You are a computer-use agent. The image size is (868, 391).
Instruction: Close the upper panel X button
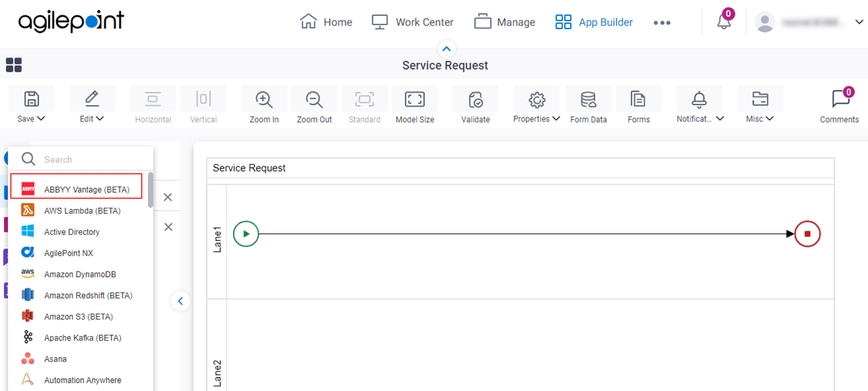(168, 198)
